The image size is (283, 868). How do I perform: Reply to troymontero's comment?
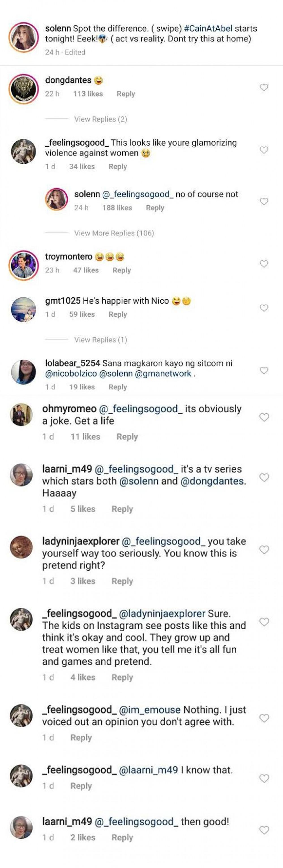click(122, 270)
